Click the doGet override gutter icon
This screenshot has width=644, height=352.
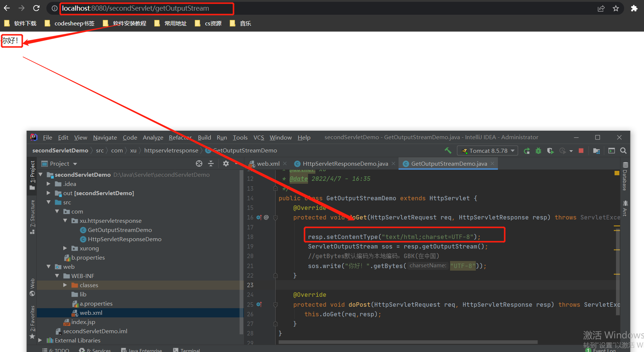tap(259, 217)
